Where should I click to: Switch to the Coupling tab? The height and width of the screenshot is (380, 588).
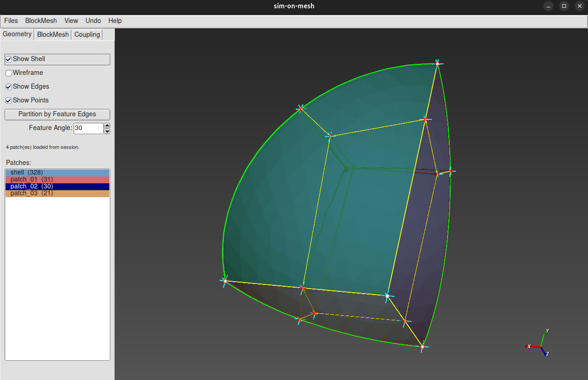point(87,34)
